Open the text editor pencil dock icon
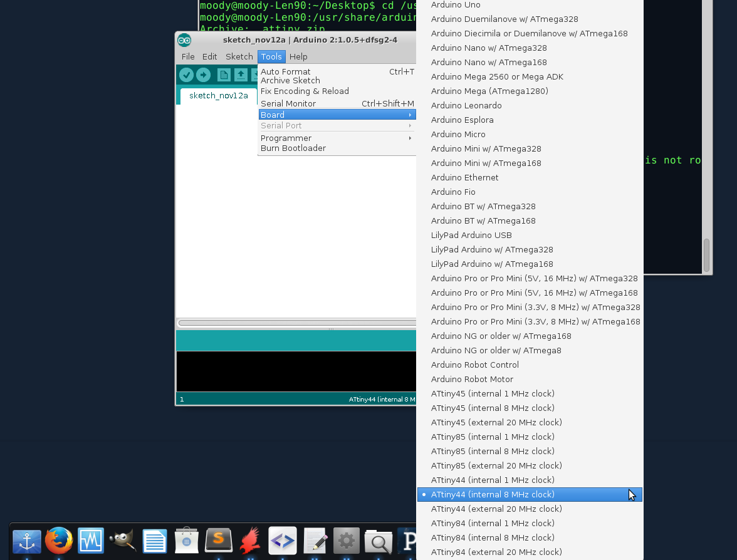This screenshot has height=560, width=737. [315, 541]
